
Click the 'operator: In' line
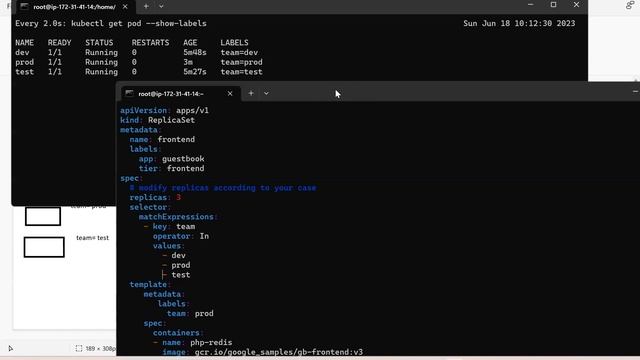tap(181, 236)
